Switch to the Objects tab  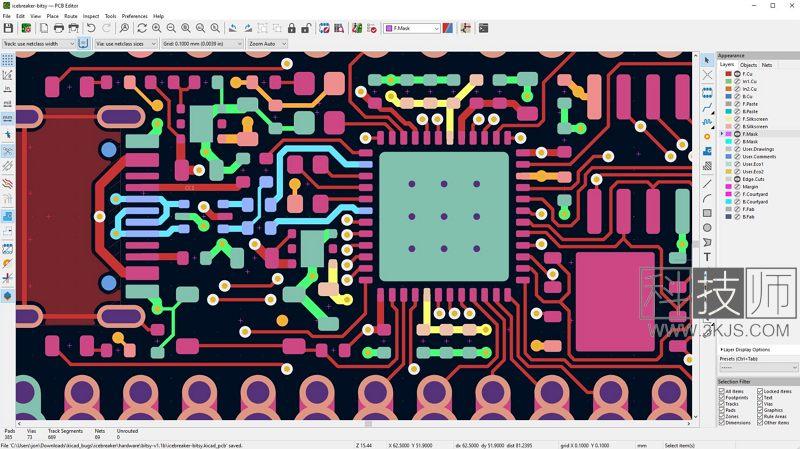click(748, 65)
